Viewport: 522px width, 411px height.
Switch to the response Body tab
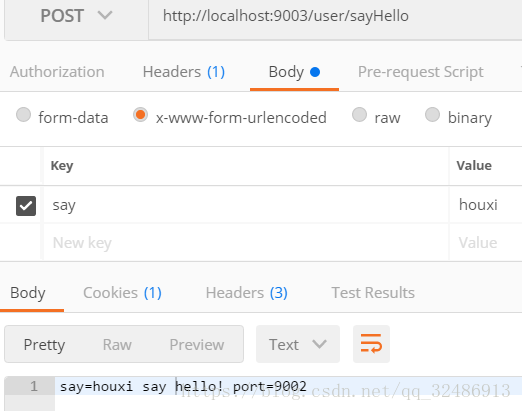click(28, 293)
